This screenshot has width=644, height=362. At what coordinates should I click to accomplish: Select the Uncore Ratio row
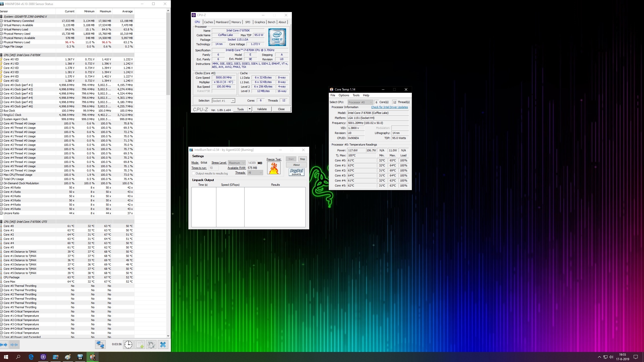click(x=67, y=213)
